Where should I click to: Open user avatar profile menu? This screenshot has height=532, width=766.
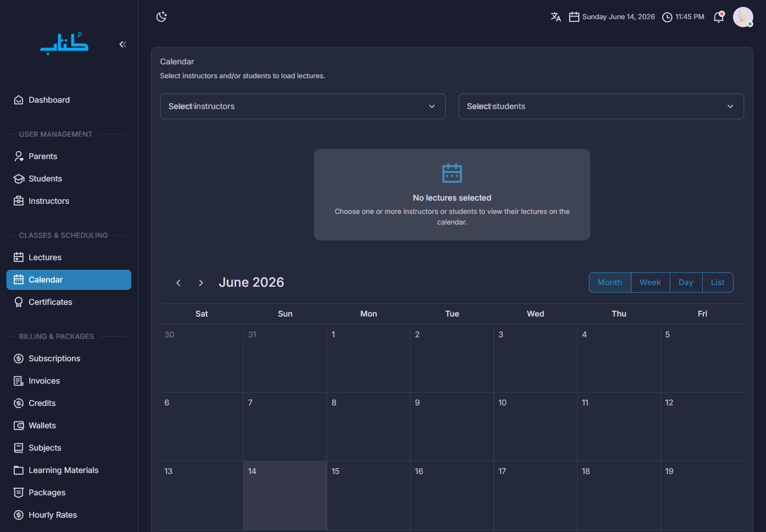coord(743,17)
